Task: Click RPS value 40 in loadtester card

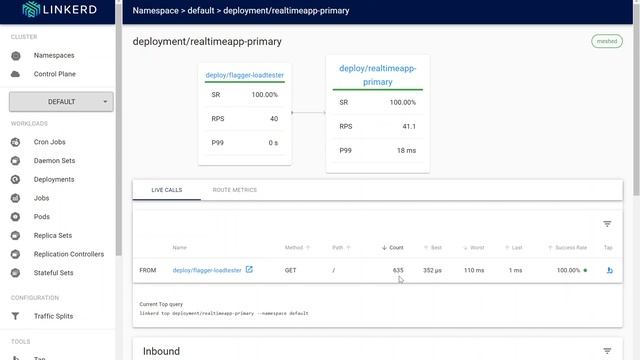Action: (x=274, y=119)
